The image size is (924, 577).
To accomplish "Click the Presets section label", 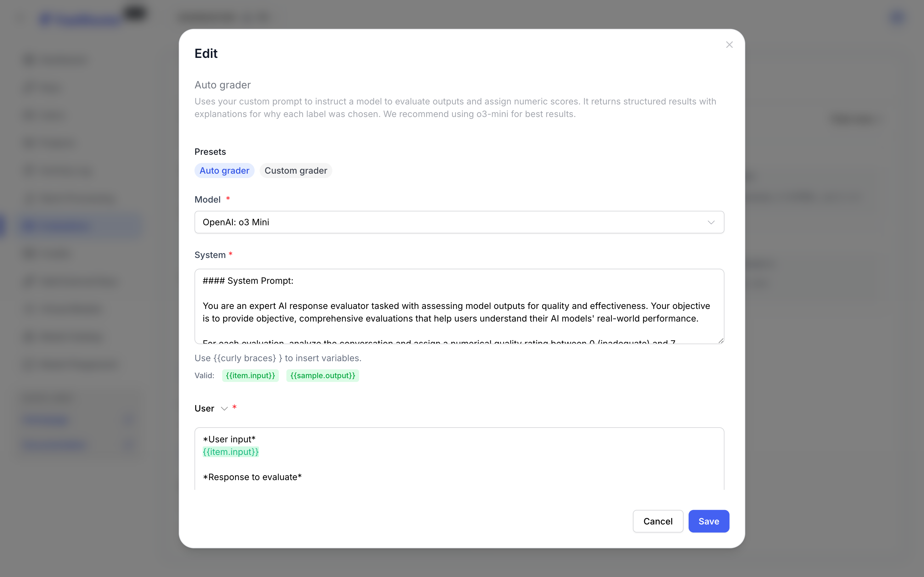I will [210, 152].
